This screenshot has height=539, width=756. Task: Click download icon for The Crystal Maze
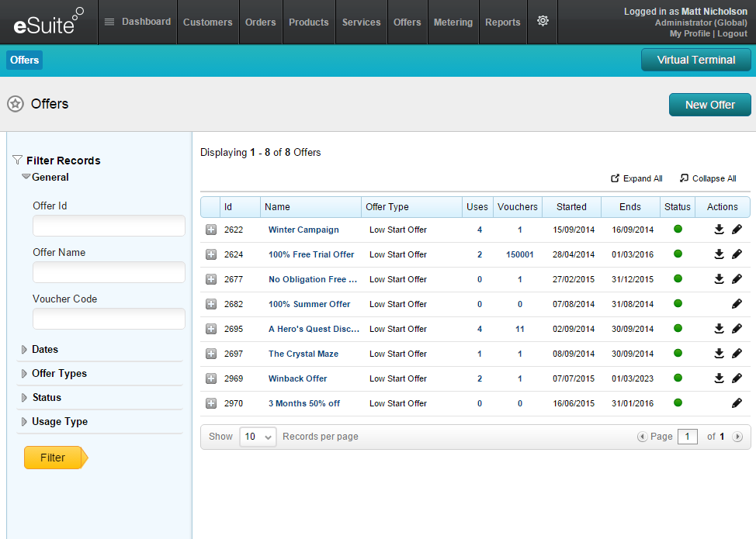tap(720, 354)
